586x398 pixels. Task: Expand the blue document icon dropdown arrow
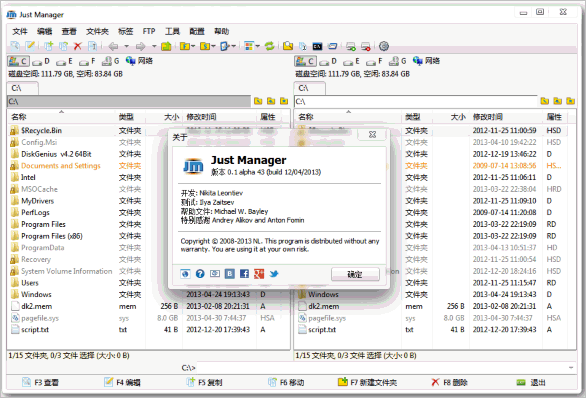(234, 46)
